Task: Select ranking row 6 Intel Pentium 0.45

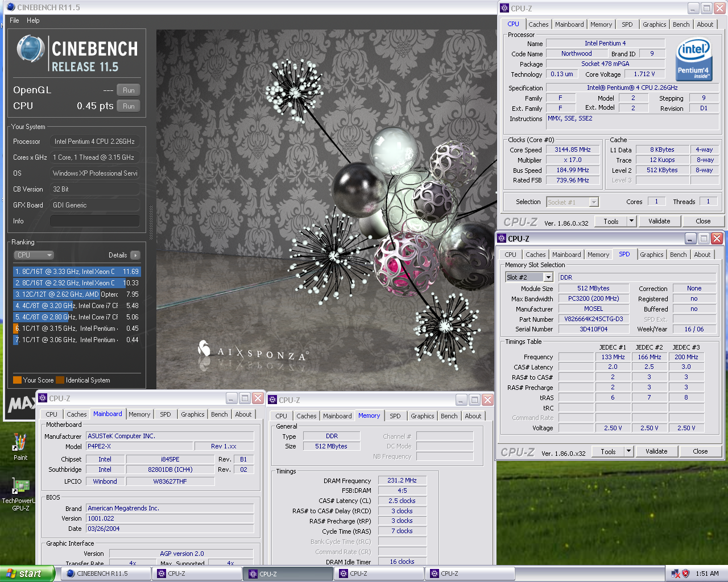Action: [77, 329]
